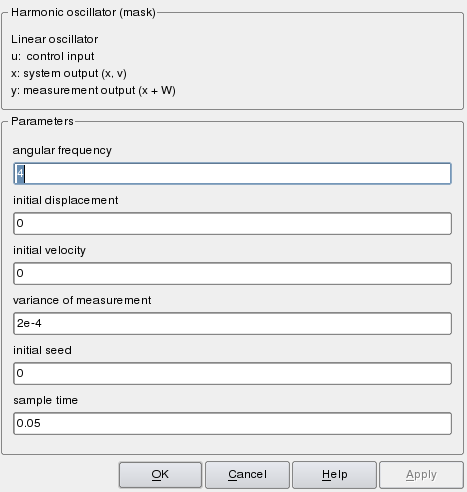The width and height of the screenshot is (467, 492).
Task: Select the 'initial displacement' label
Action: (66, 200)
